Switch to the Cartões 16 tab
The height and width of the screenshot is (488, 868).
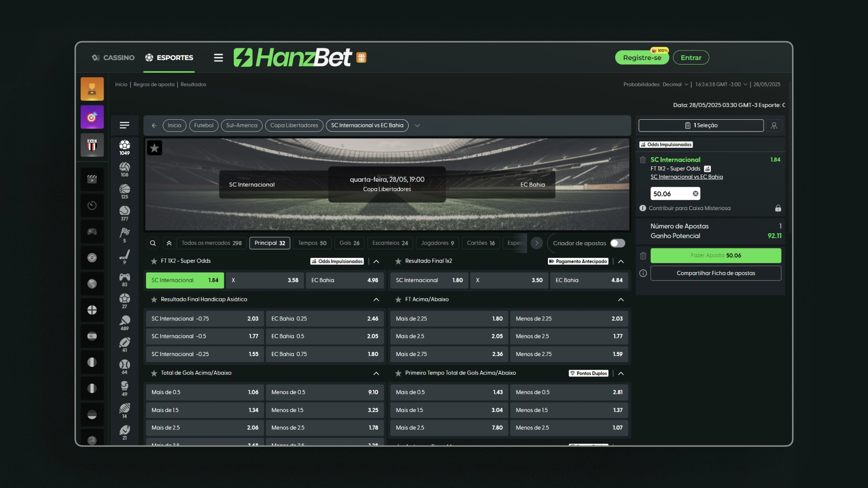481,243
